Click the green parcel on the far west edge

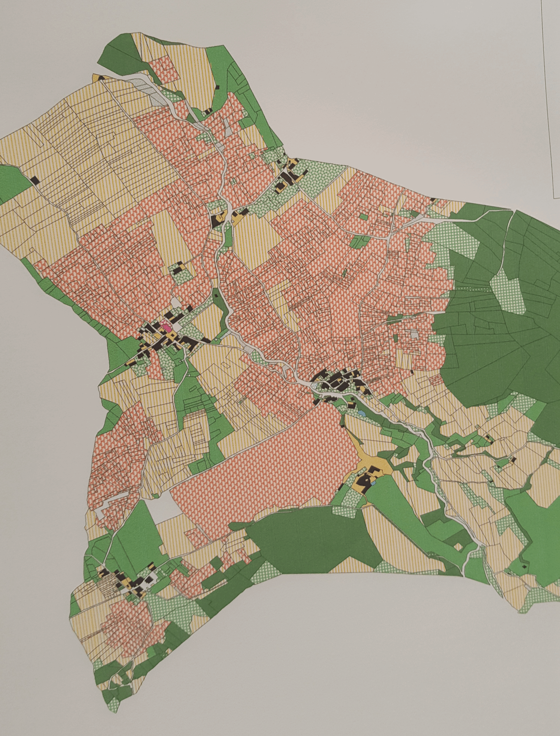click(12, 182)
